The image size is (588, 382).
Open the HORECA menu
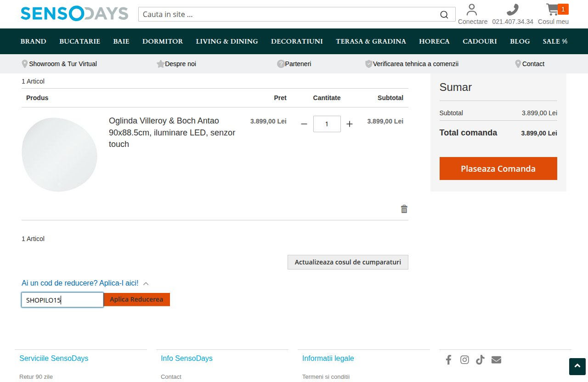pyautogui.click(x=434, y=41)
